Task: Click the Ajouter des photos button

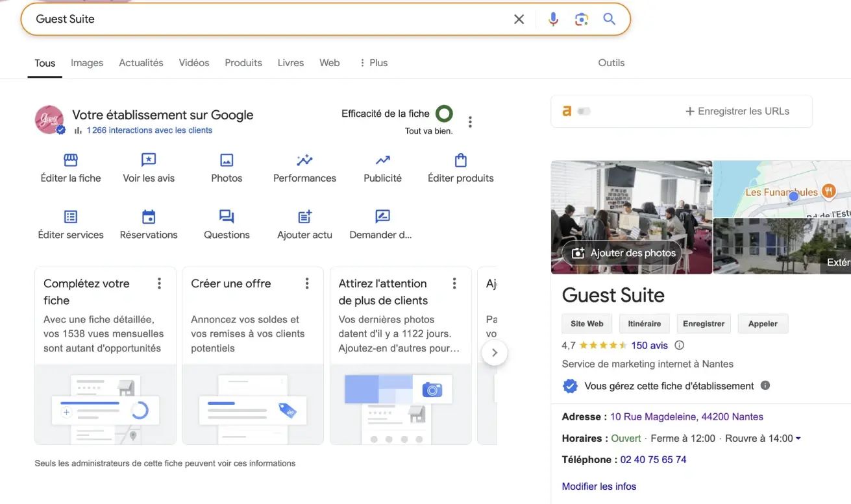Action: click(623, 253)
